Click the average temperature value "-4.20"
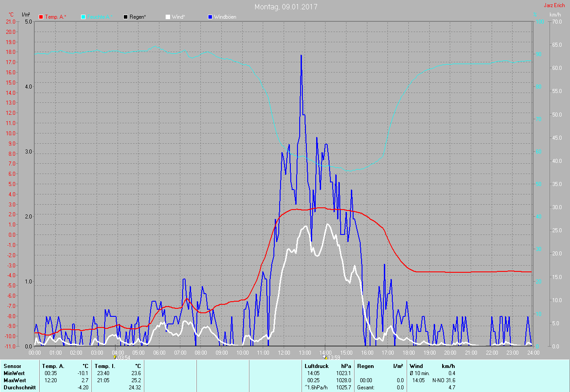The image size is (570, 392). pos(83,388)
